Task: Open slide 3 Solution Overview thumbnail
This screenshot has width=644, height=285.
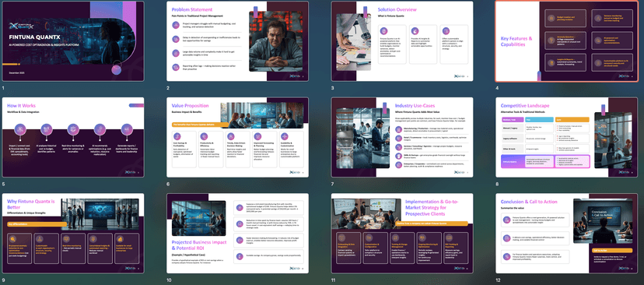Action: click(402, 41)
